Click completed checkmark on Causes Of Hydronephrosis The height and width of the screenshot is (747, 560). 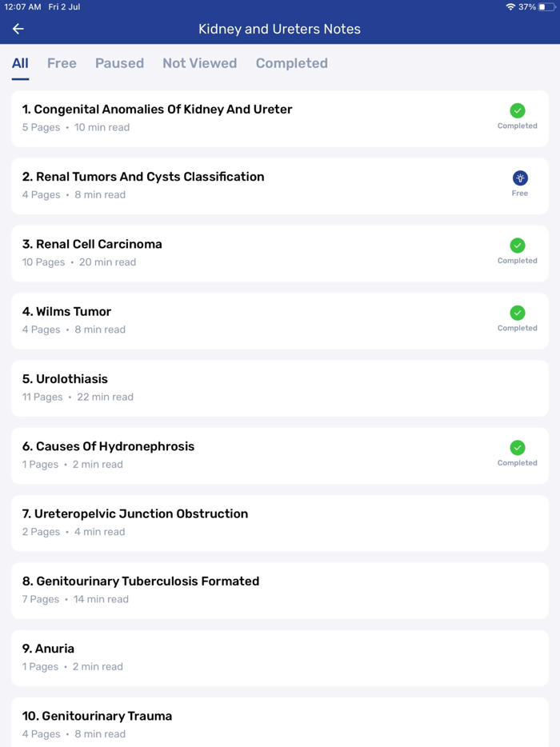coord(518,448)
